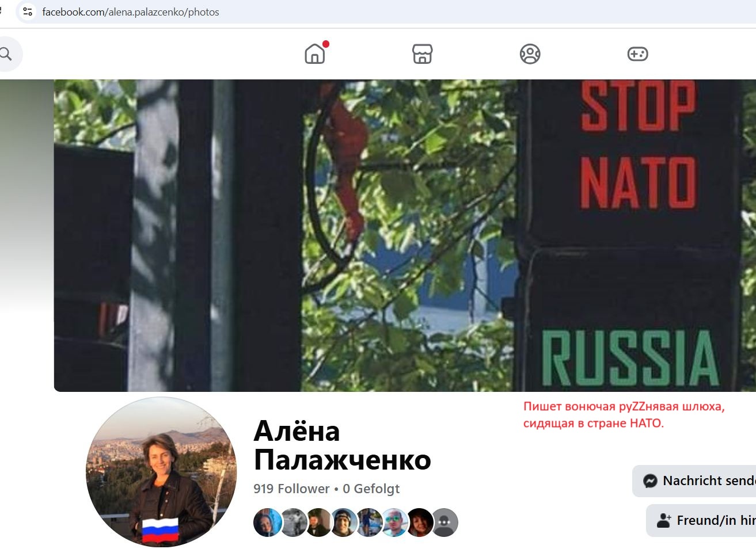
Task: Click the profile name Алёна Палажченко
Action: click(342, 445)
